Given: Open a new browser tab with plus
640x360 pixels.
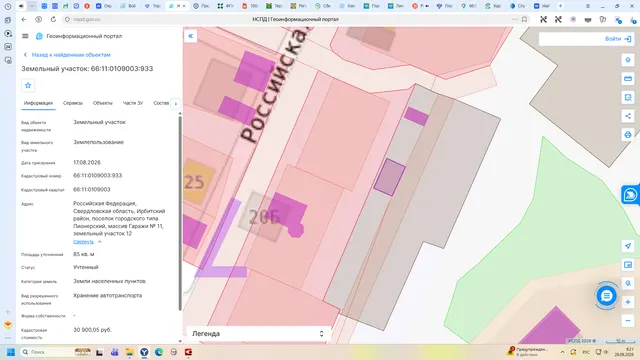Looking at the screenshot, I should pyautogui.click(x=560, y=6).
